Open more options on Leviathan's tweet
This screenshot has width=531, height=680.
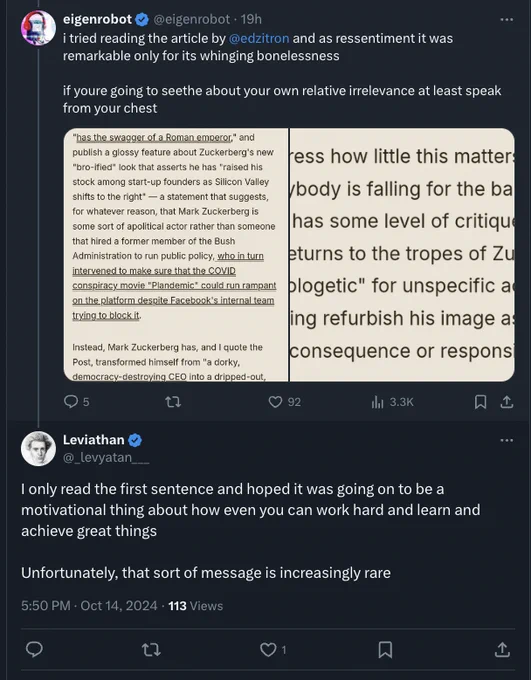coord(507,440)
